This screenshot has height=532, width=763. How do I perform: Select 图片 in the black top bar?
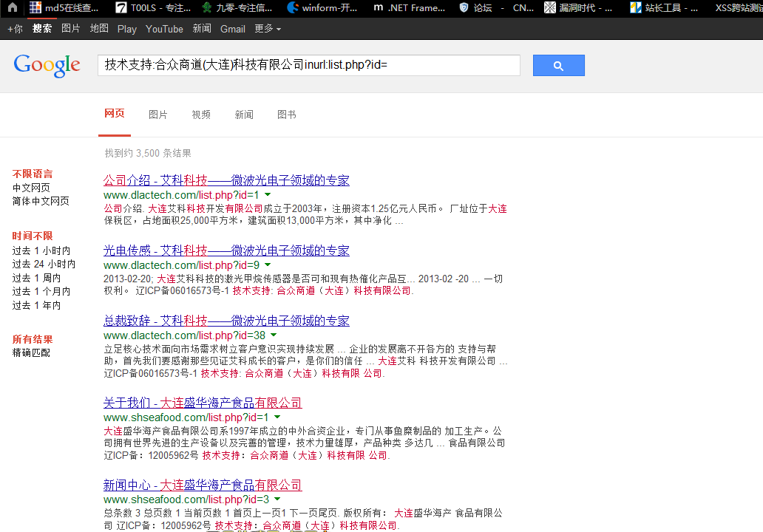point(70,29)
